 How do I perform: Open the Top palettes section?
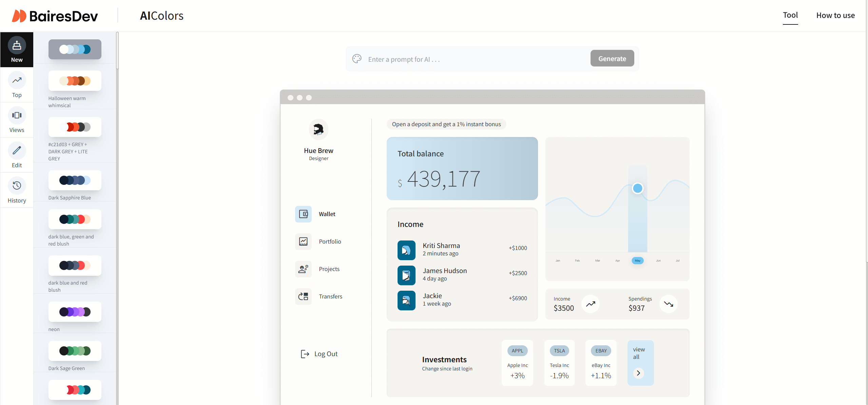coord(17,81)
